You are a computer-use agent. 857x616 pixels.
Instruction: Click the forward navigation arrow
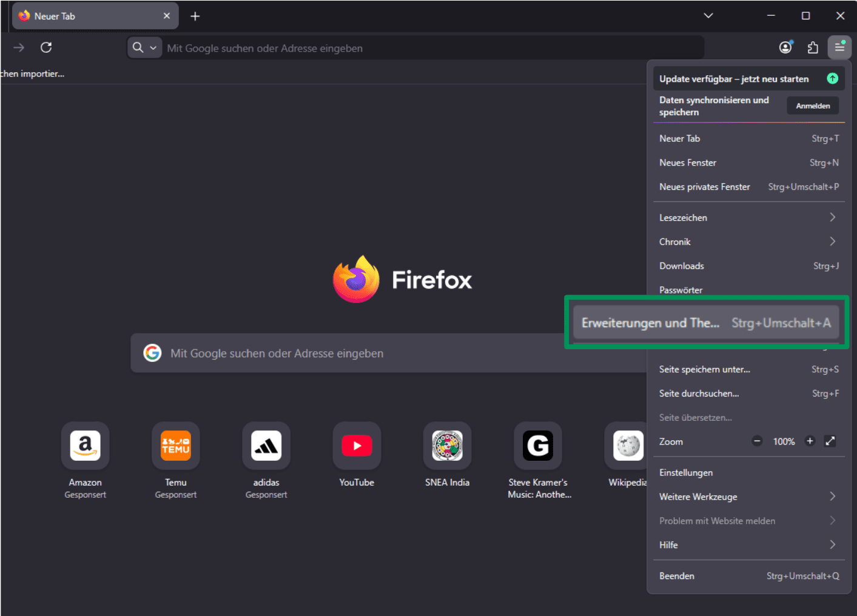(18, 47)
